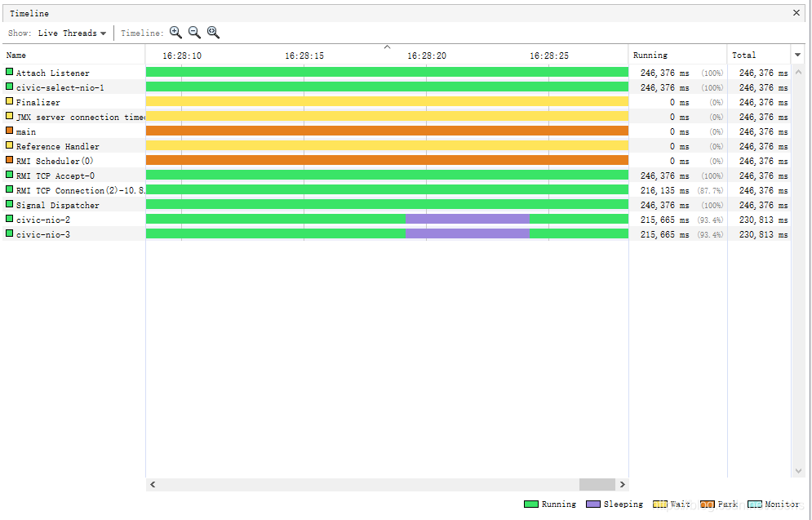Select the Attach Listener thread
812x520 pixels.
click(x=52, y=73)
